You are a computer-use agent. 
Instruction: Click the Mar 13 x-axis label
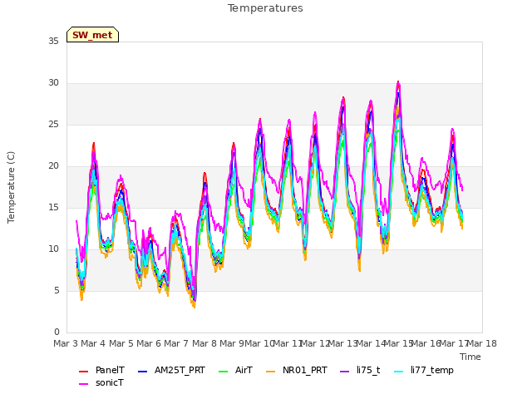click(x=342, y=343)
